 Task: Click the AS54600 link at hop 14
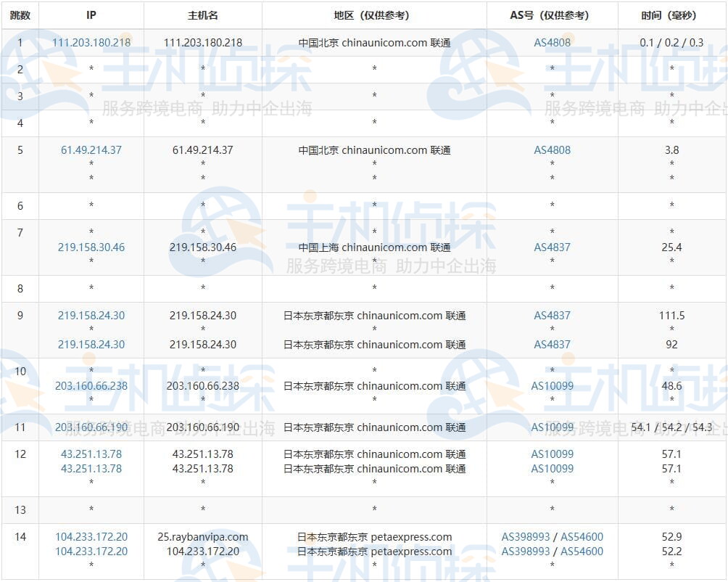click(x=584, y=538)
